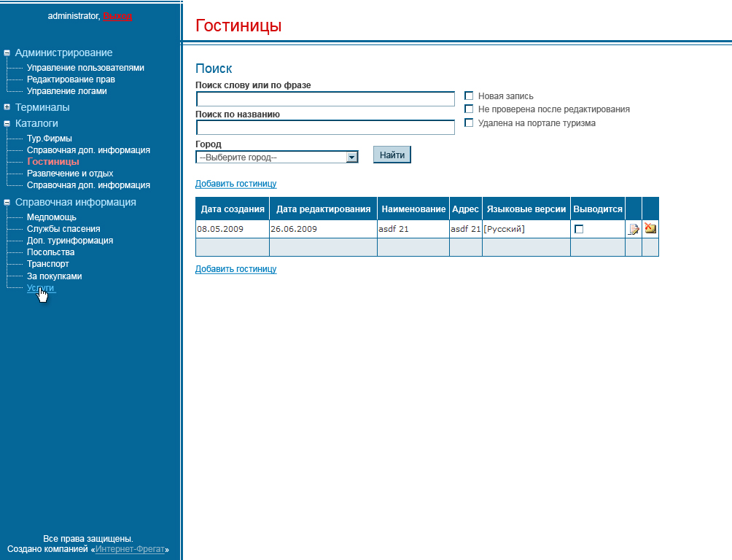Open Справочная доп. информация right below Тур.Фирмы

pos(89,150)
